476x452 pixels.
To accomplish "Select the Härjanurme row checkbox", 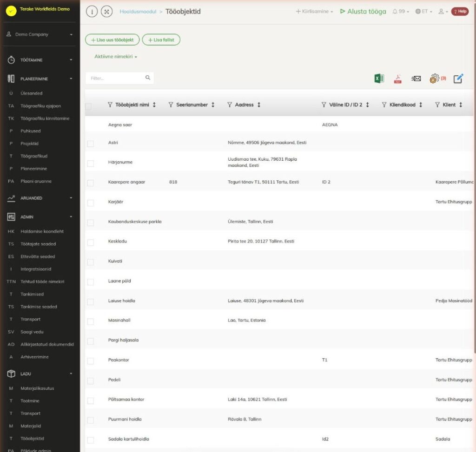I will [91, 163].
